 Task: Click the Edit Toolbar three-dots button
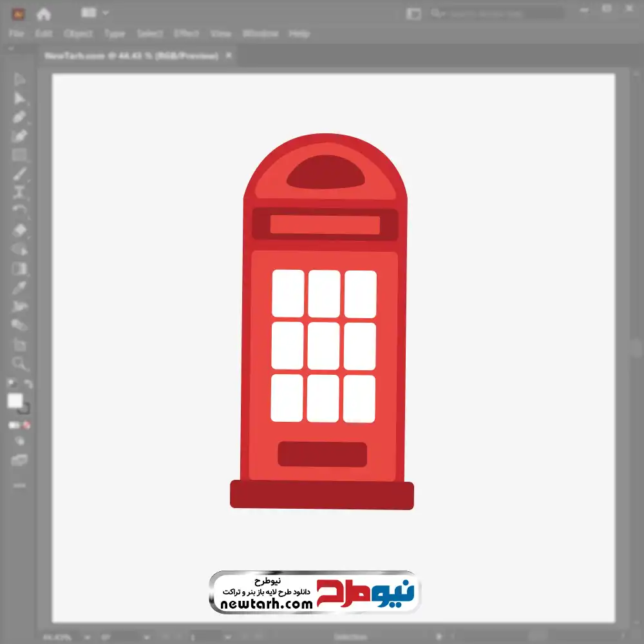[x=19, y=485]
